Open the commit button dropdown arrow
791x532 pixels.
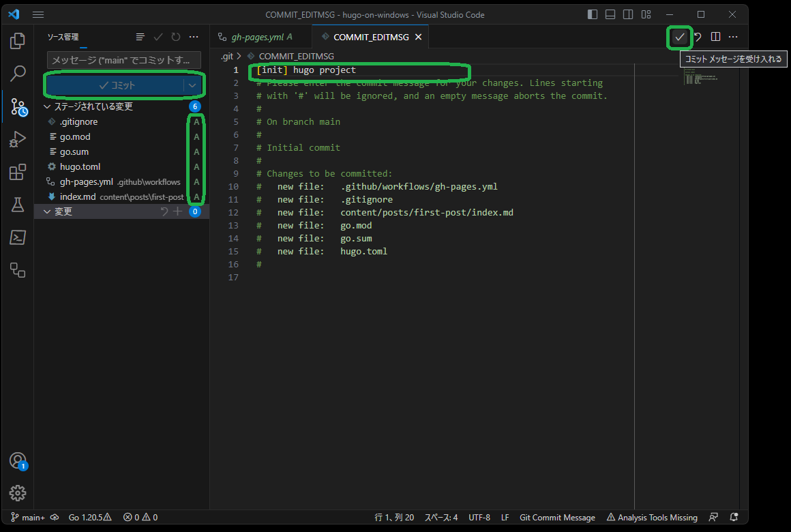(192, 85)
